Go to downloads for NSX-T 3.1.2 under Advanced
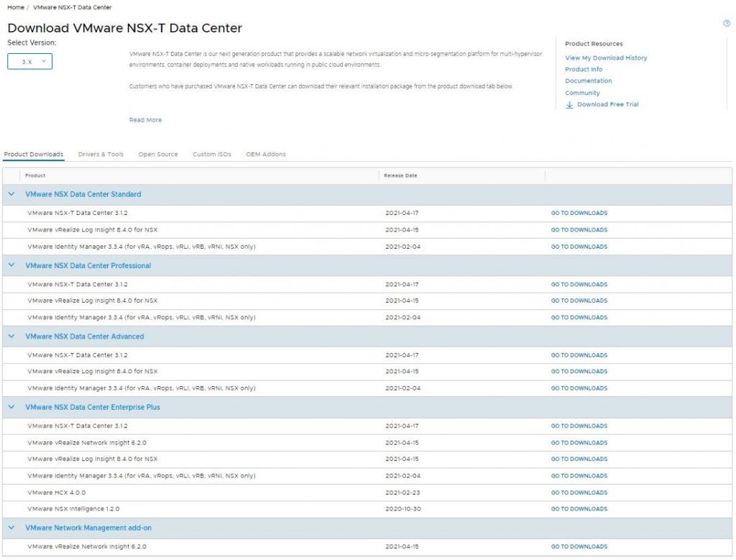 (x=579, y=355)
